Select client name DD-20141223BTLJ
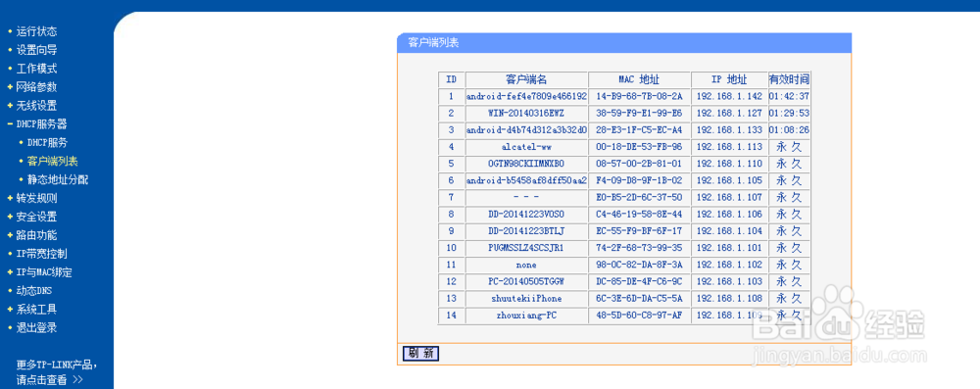This screenshot has height=389, width=980. tap(526, 231)
